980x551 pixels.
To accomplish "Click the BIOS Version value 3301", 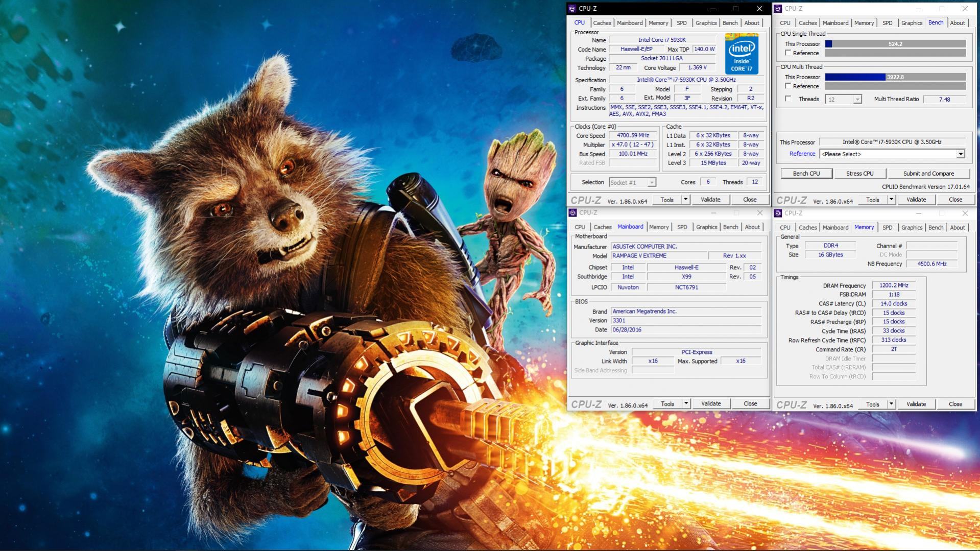I will click(686, 321).
